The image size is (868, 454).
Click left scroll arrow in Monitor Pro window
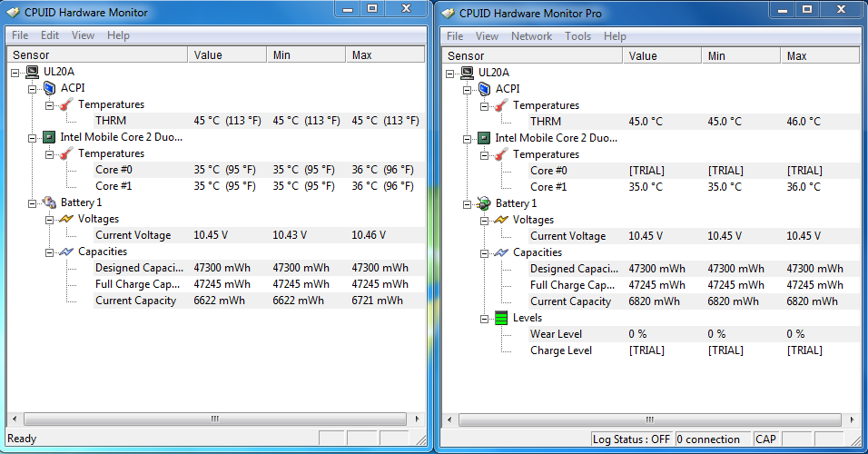(449, 419)
